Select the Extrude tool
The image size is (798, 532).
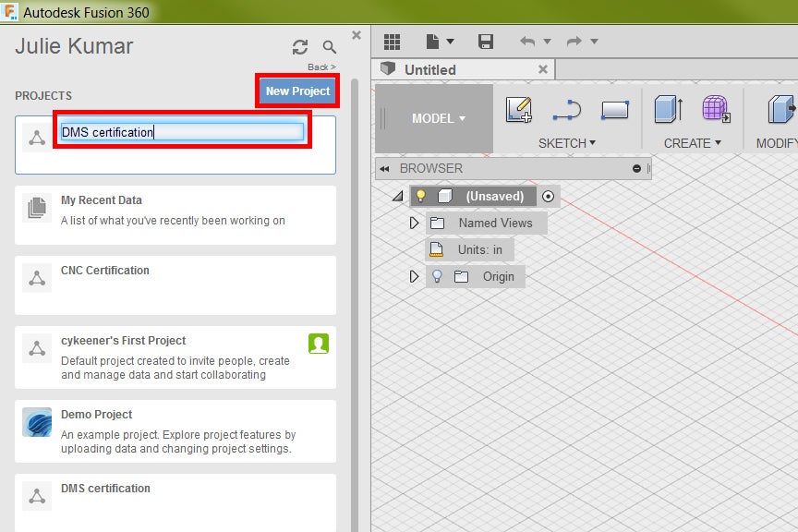pos(668,110)
